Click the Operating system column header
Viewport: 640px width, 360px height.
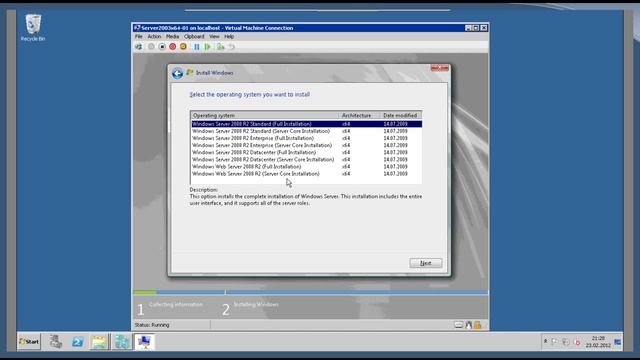point(264,116)
